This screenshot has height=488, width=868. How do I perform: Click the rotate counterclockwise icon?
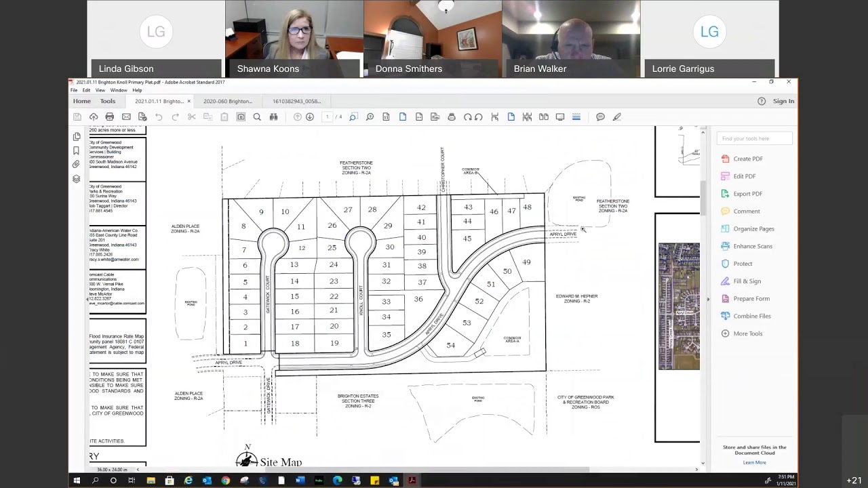coord(479,117)
